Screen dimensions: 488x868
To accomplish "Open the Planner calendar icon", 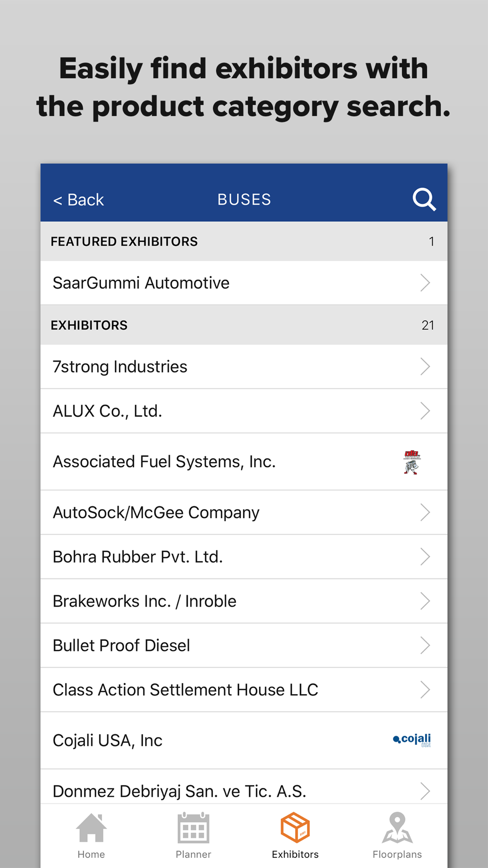I will [x=193, y=828].
